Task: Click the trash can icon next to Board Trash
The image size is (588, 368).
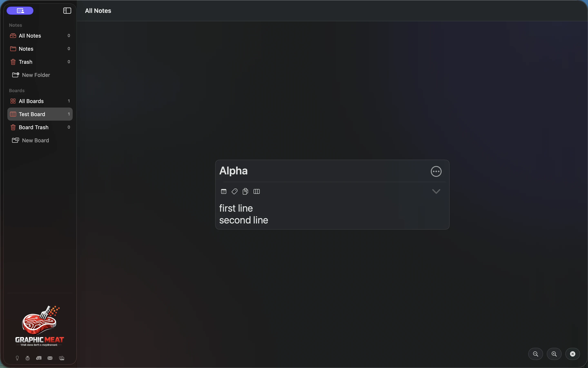Action: click(x=13, y=127)
